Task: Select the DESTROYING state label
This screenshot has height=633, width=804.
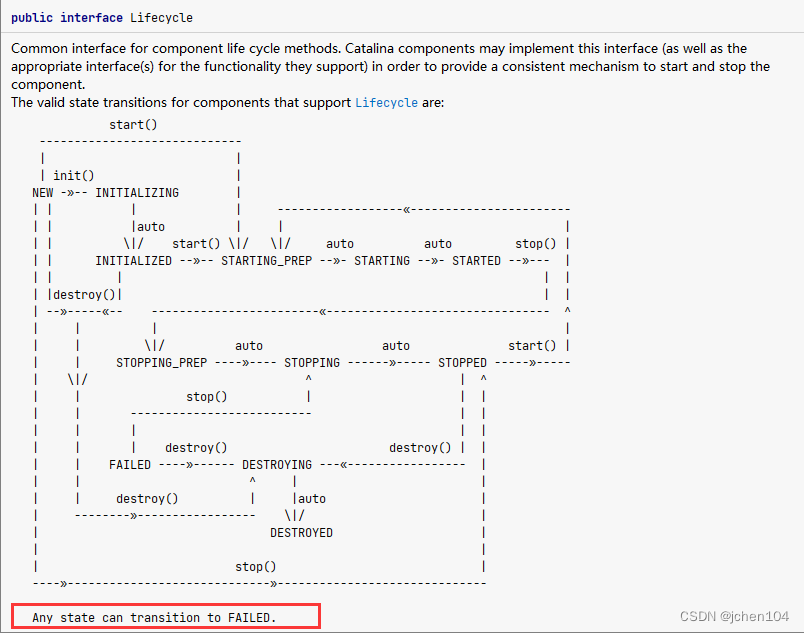Action: coord(277,465)
